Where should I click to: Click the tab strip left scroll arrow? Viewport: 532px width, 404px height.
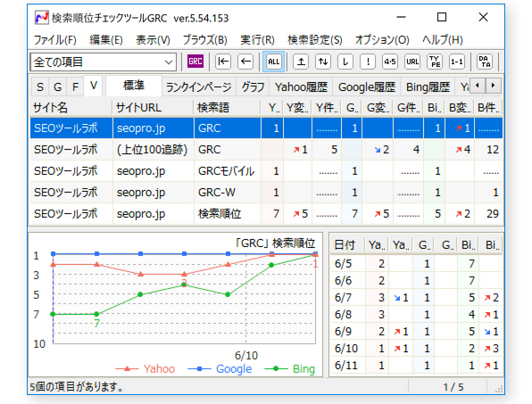tap(478, 86)
